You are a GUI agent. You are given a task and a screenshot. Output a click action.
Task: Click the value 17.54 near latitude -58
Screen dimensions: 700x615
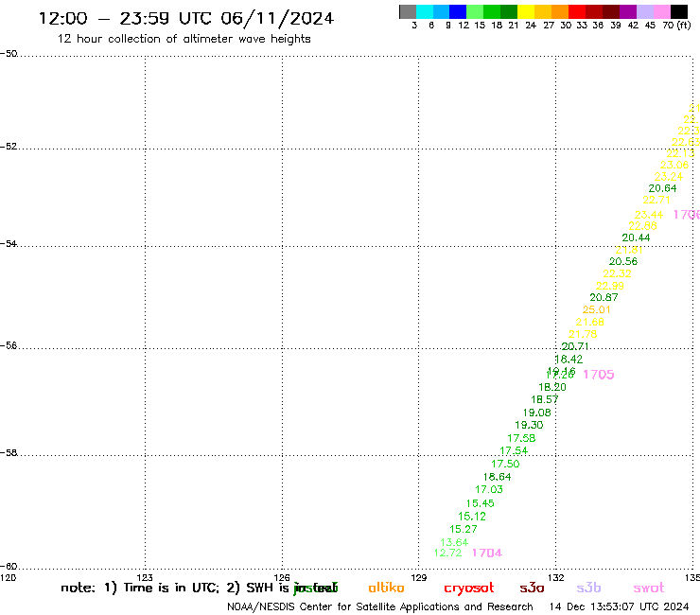(514, 451)
